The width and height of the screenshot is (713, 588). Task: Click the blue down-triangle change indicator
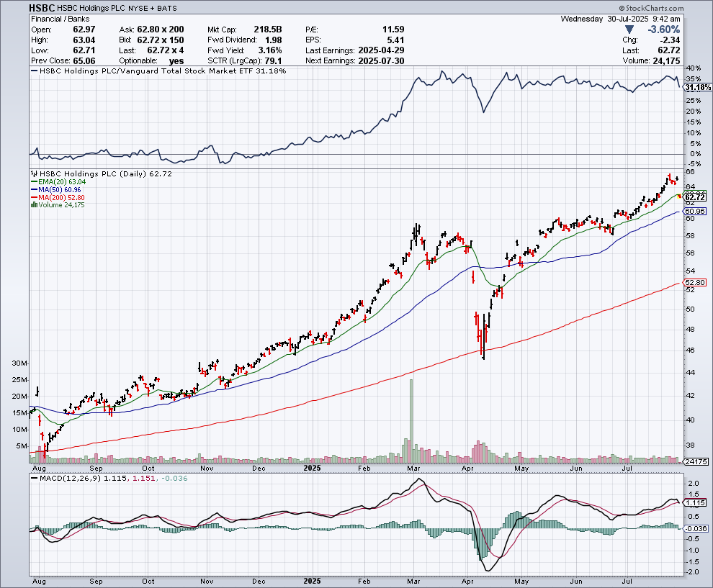point(629,30)
